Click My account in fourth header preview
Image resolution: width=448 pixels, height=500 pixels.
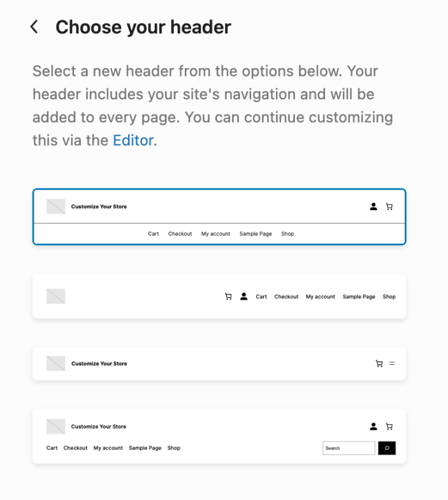point(108,448)
